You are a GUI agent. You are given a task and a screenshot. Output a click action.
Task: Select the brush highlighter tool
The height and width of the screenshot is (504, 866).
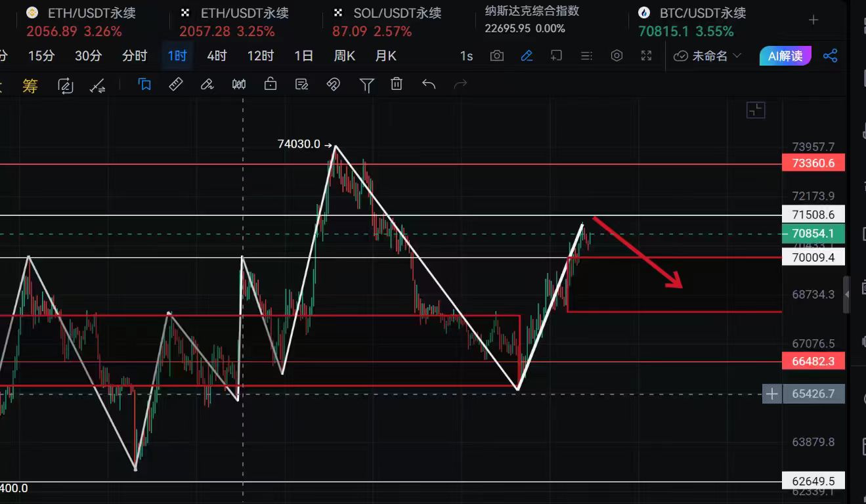[x=207, y=85]
